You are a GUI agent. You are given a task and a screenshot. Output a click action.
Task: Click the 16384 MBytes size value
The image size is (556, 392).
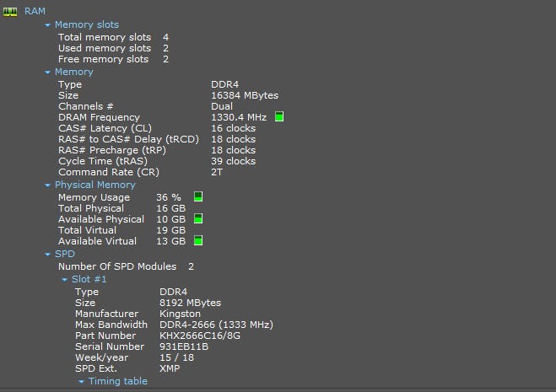(x=245, y=95)
